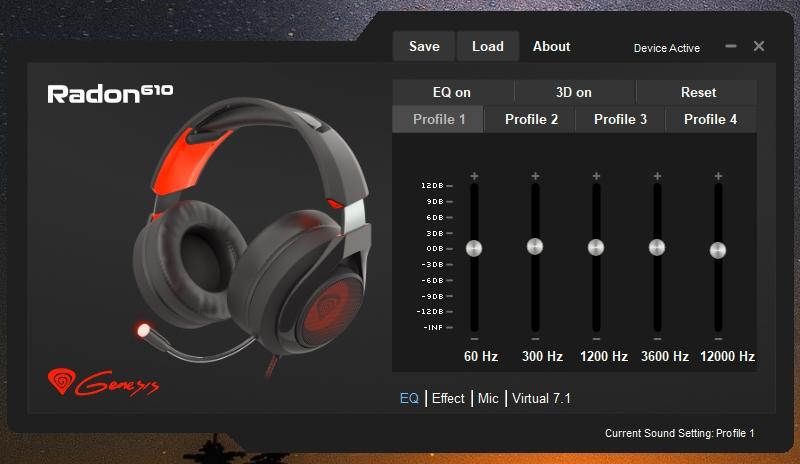
Task: Click the 3600 Hz band label
Action: [x=665, y=356]
